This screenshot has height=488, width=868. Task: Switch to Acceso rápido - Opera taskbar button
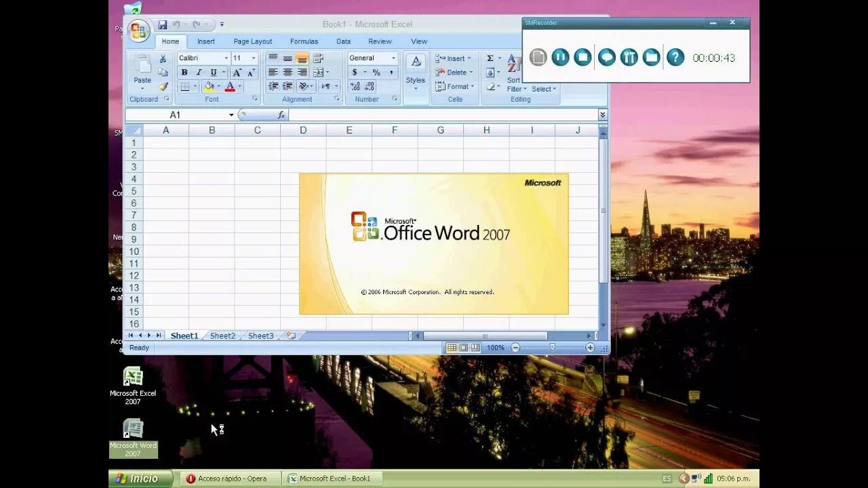point(229,479)
